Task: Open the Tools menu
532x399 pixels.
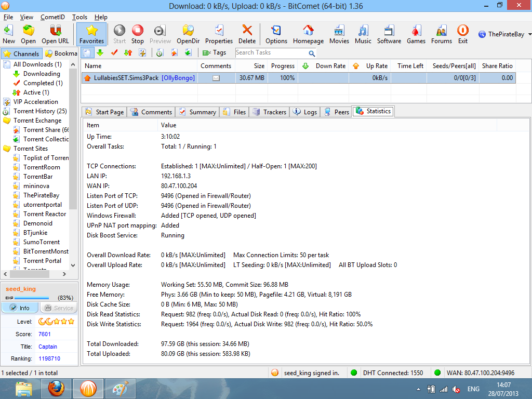Action: [x=79, y=17]
